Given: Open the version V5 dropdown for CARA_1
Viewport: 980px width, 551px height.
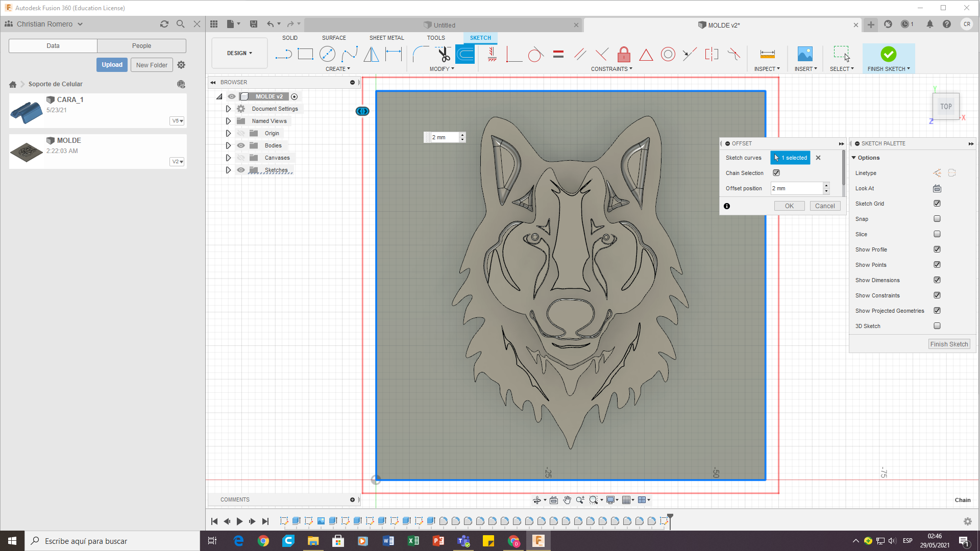Looking at the screenshot, I should point(177,121).
